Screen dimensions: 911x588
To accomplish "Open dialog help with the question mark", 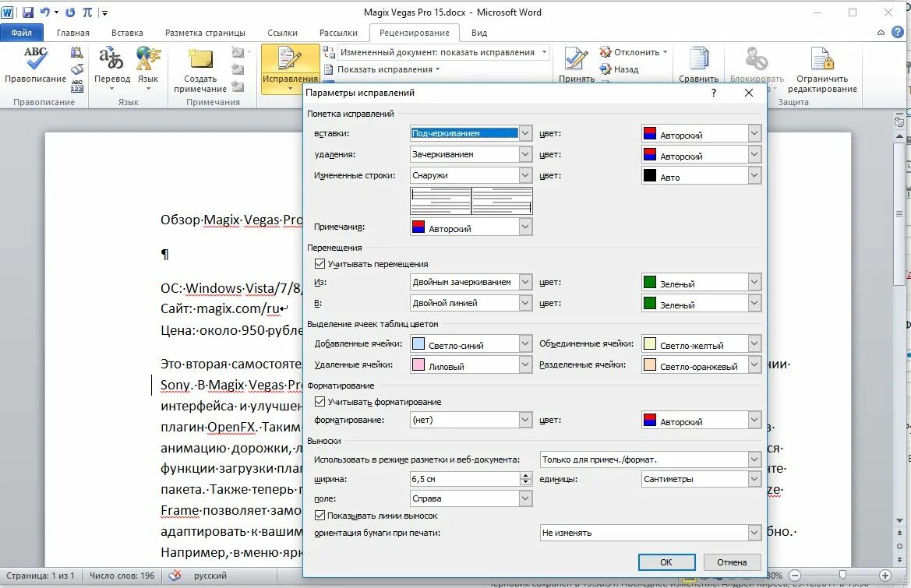I will [x=714, y=93].
